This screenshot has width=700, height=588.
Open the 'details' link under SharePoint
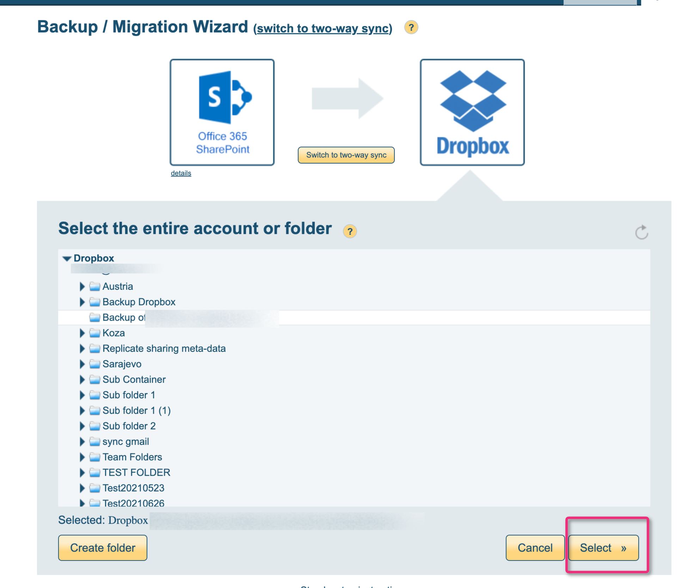[x=181, y=173]
